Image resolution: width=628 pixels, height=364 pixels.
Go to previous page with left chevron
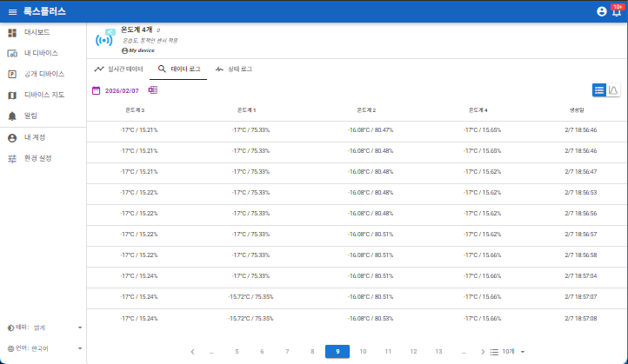[x=192, y=351]
